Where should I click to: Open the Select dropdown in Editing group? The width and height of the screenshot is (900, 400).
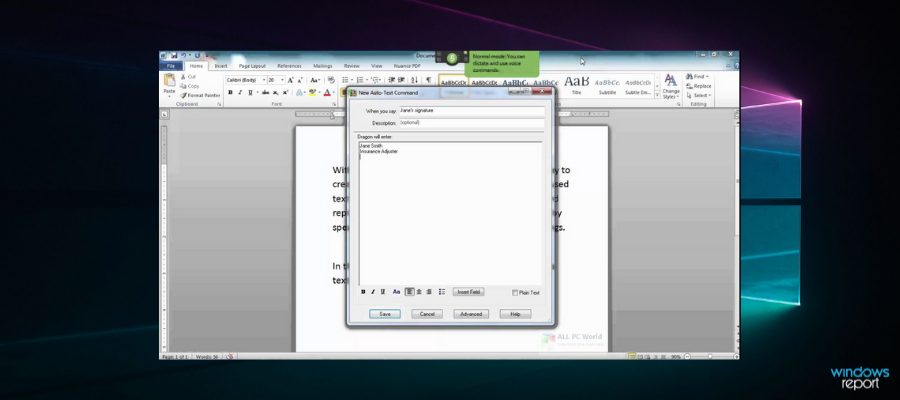click(699, 95)
